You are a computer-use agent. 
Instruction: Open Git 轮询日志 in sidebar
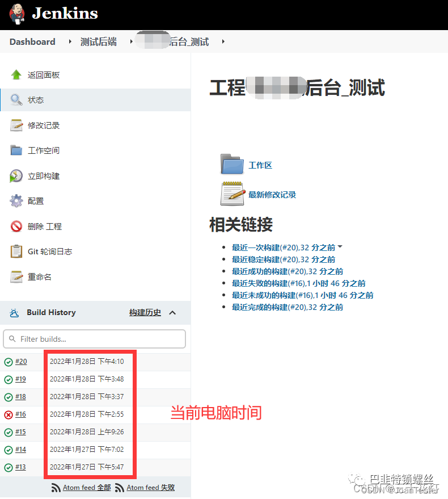(x=50, y=251)
